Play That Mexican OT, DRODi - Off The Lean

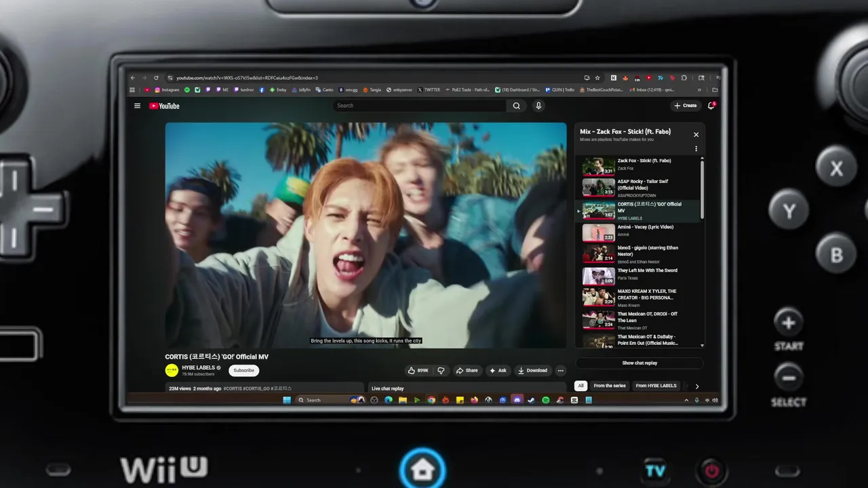pyautogui.click(x=639, y=320)
